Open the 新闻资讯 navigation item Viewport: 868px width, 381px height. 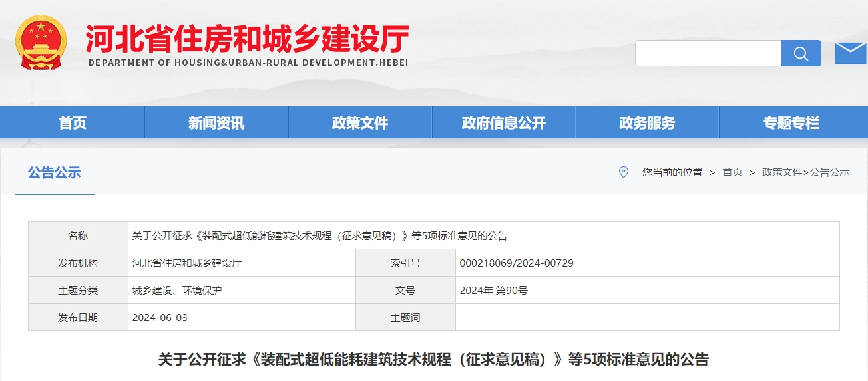(216, 122)
